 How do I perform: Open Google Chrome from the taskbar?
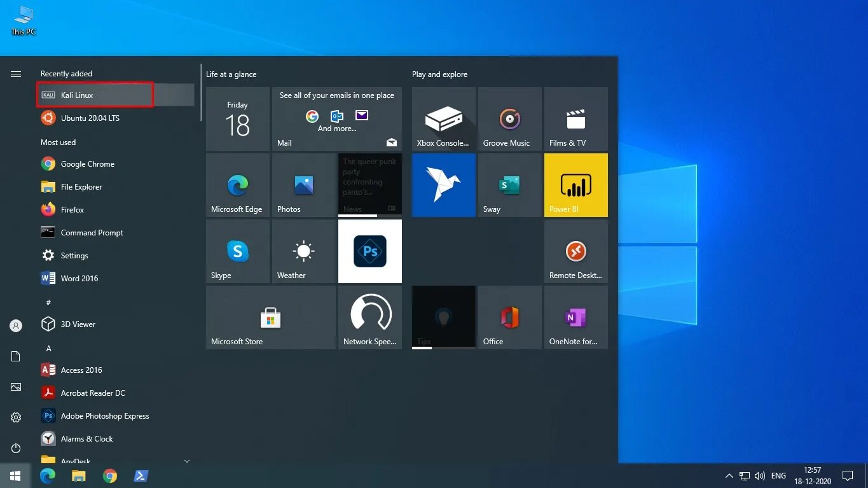pyautogui.click(x=110, y=475)
